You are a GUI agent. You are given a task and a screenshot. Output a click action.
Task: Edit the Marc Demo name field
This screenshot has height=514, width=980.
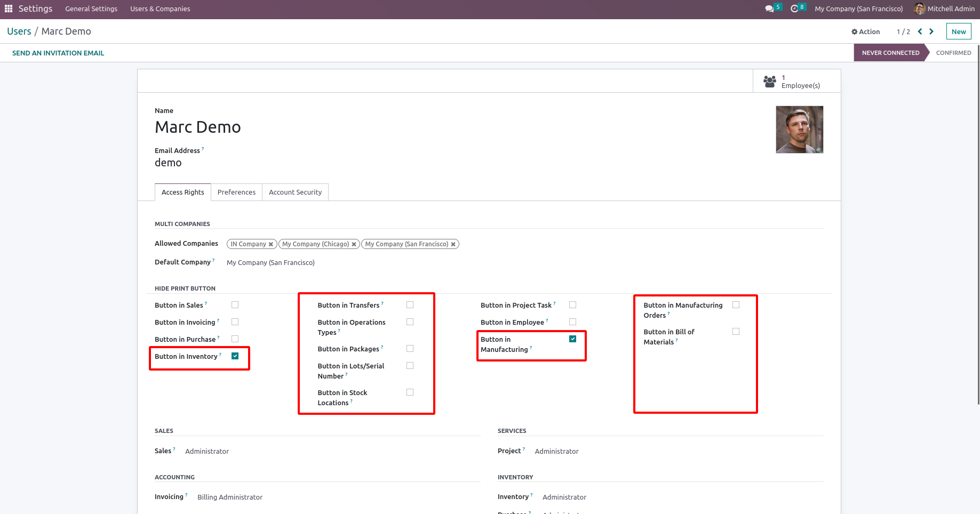click(198, 127)
